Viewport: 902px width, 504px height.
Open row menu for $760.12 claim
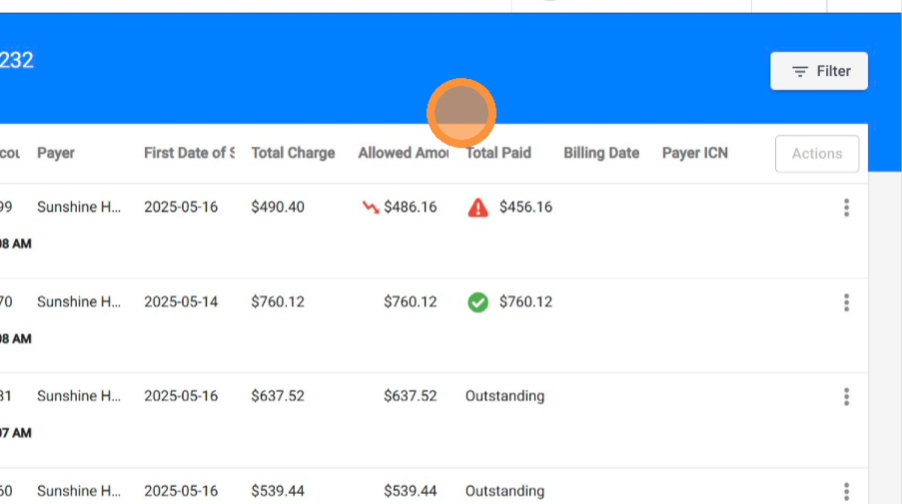[x=846, y=302]
